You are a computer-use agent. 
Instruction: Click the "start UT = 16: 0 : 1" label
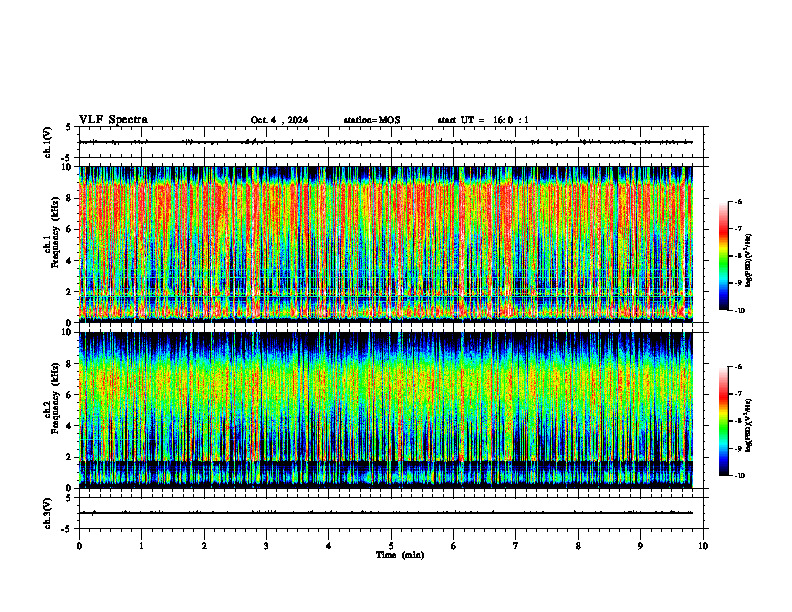pyautogui.click(x=483, y=120)
